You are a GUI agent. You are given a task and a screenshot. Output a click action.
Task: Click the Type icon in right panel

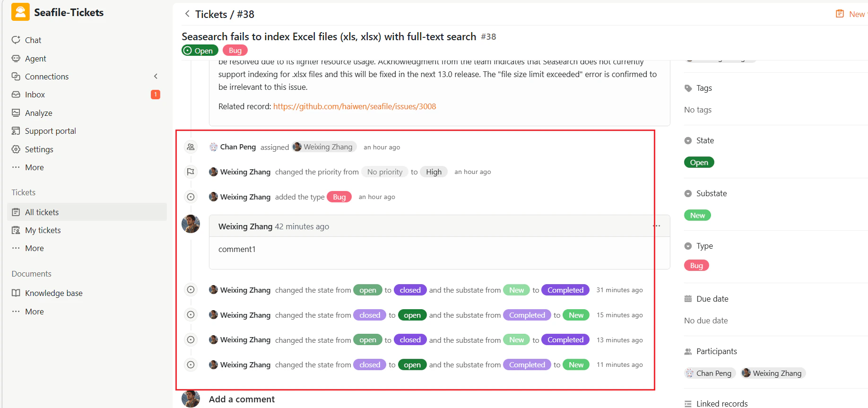click(x=688, y=246)
